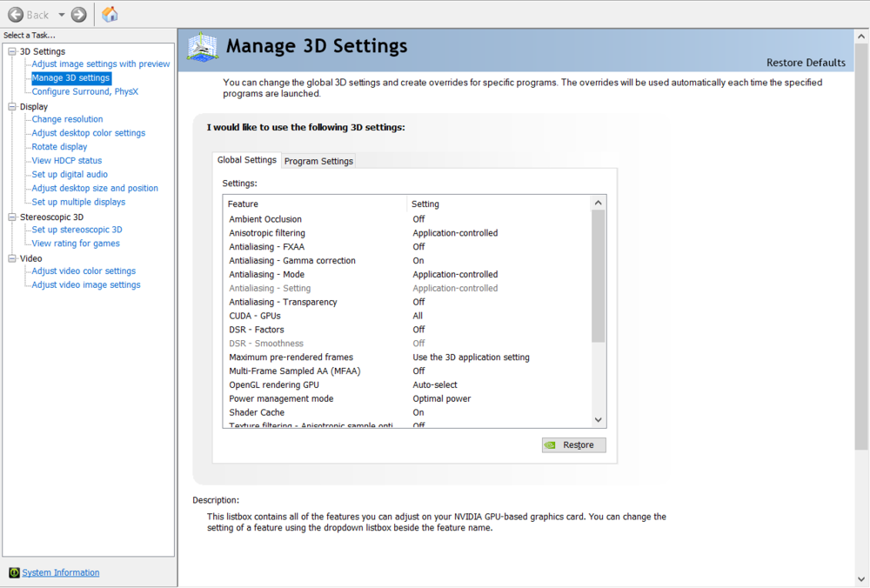Switch to the Program Settings tab
This screenshot has height=588, width=870.
(318, 161)
